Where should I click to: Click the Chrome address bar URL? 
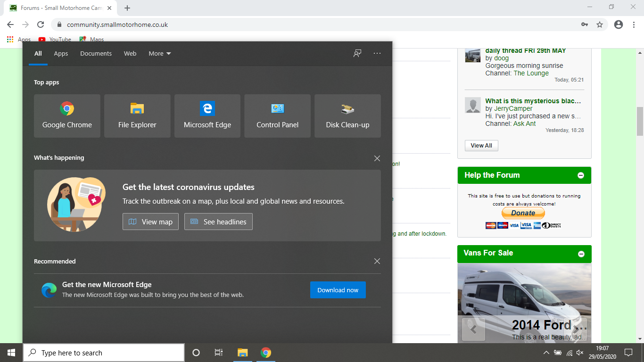coord(117,25)
